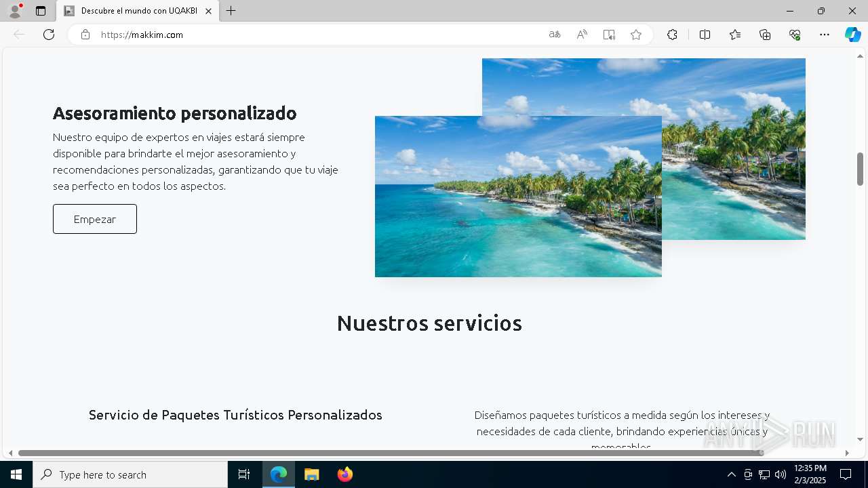Click the horizontal scrollbar thumb

pos(391,453)
